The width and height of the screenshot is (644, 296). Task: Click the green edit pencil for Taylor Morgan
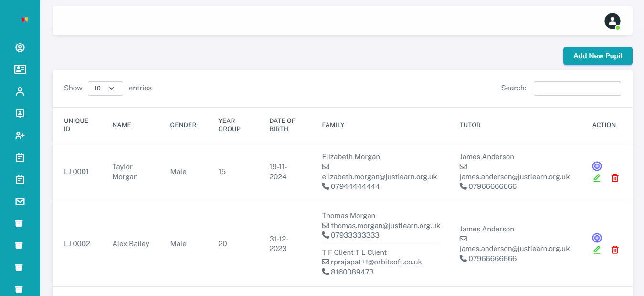[x=597, y=178]
